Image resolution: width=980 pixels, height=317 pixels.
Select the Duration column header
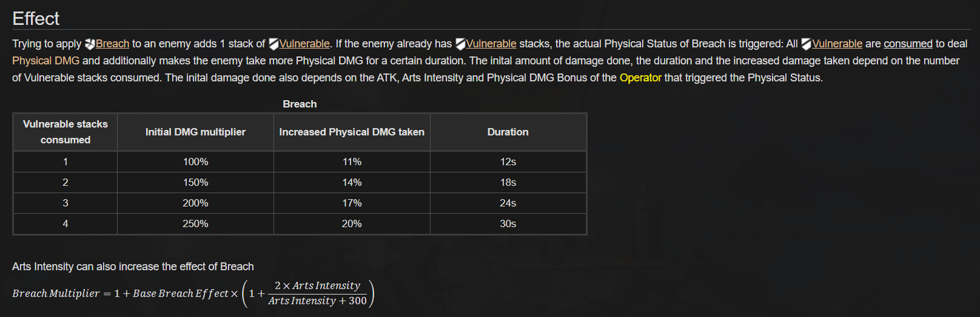pyautogui.click(x=508, y=132)
